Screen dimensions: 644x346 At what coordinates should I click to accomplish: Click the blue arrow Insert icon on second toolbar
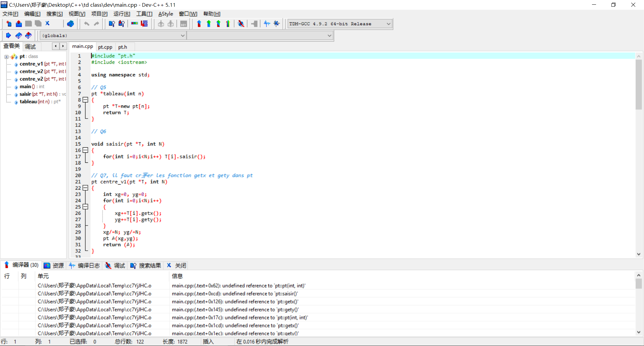pyautogui.click(x=9, y=36)
